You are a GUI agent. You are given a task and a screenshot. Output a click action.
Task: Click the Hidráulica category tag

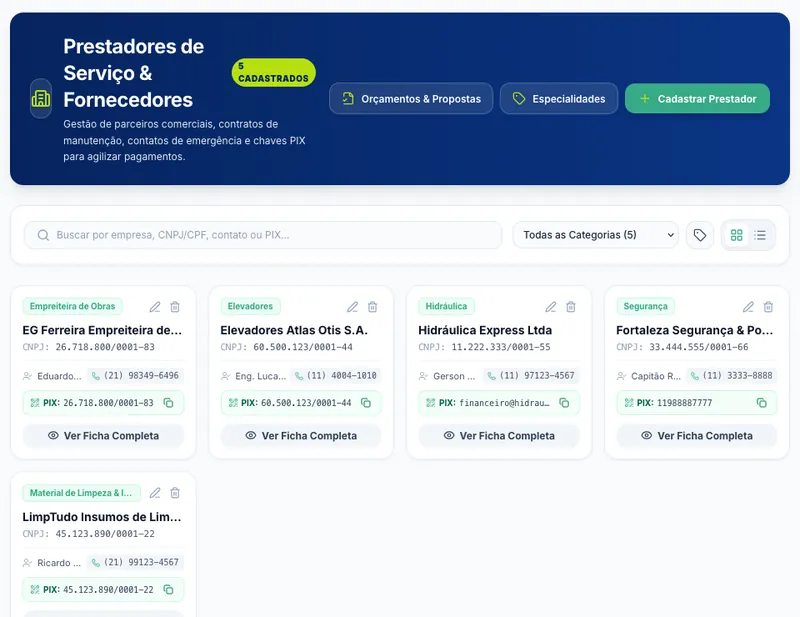pyautogui.click(x=446, y=306)
